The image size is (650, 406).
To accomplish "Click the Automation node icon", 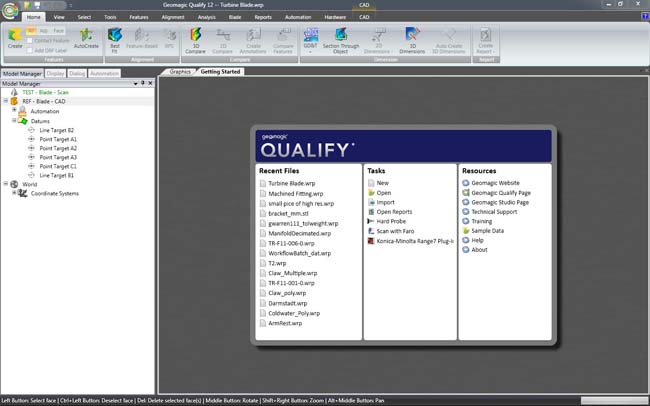I will point(22,111).
